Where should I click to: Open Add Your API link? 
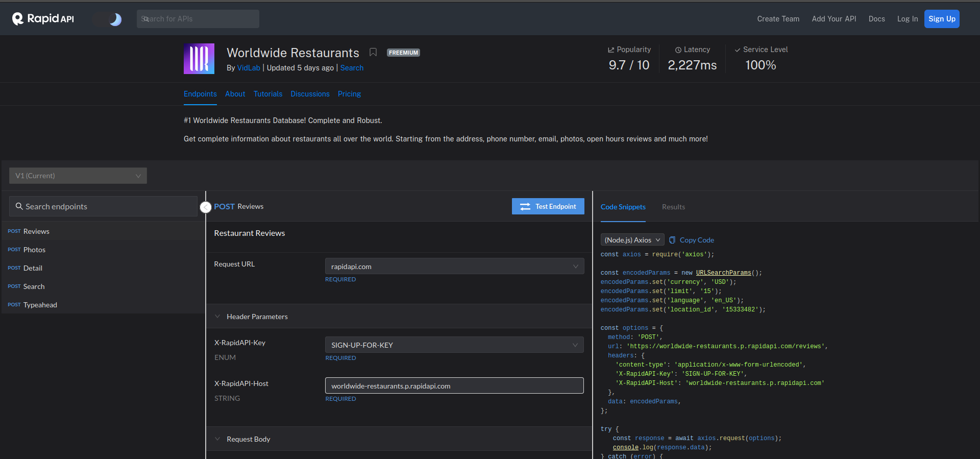pyautogui.click(x=834, y=19)
